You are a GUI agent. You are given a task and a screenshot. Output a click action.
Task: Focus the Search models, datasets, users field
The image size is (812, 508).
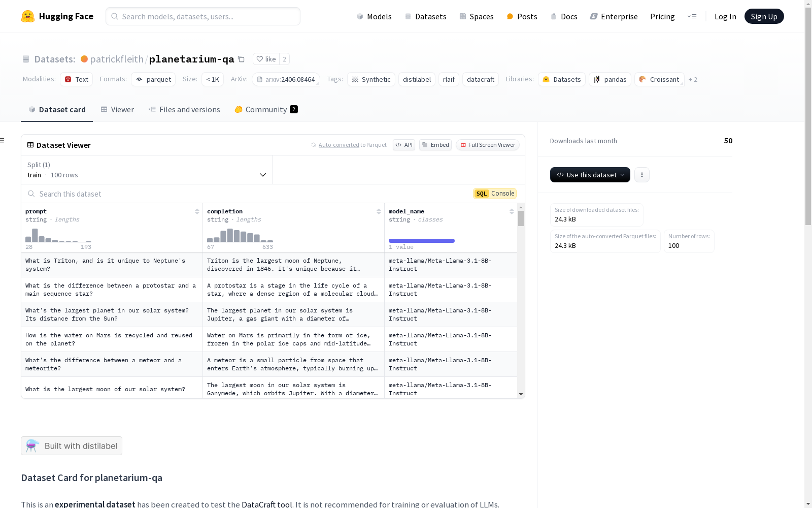(x=203, y=16)
